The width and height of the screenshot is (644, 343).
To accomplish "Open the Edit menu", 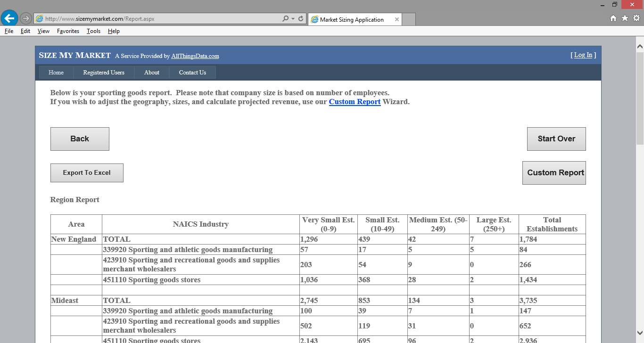I will click(x=25, y=31).
